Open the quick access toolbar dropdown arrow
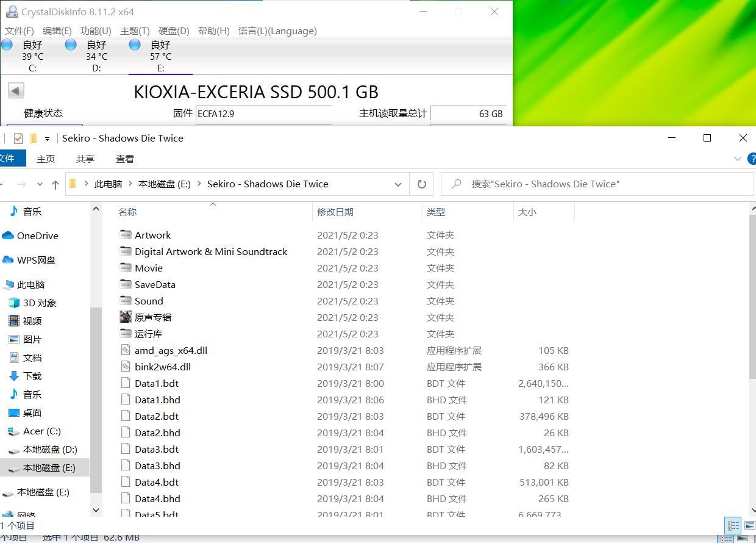Viewport: 756px width, 543px height. (x=47, y=138)
